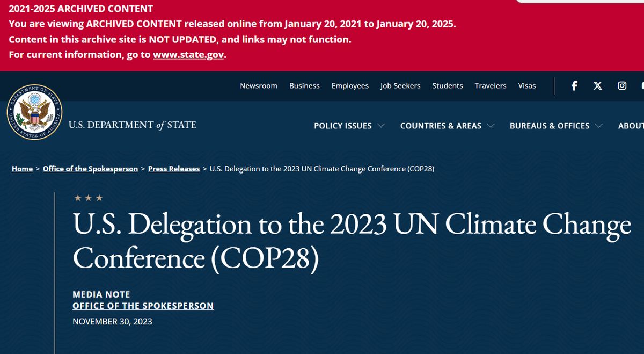Open the Job Seekers link
The width and height of the screenshot is (644, 354).
point(400,86)
